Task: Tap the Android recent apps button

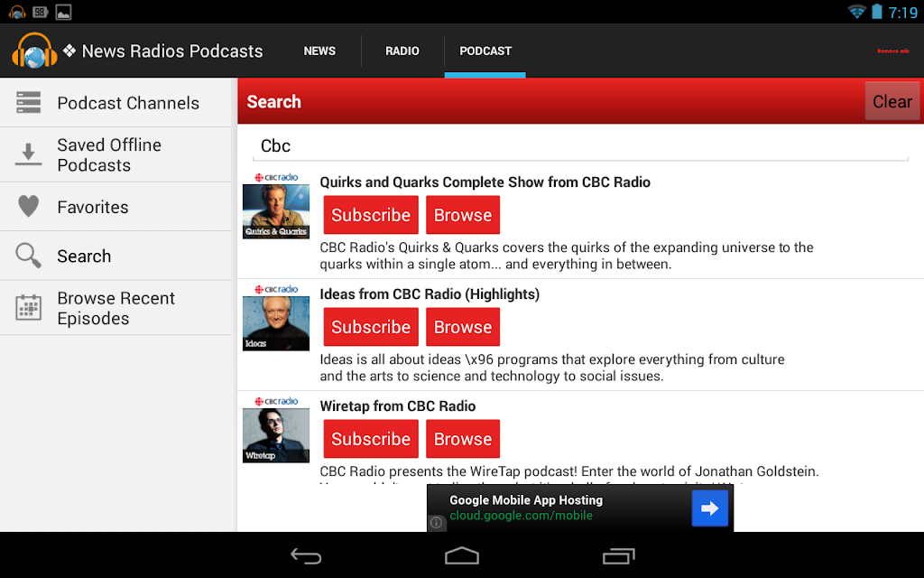Action: pyautogui.click(x=618, y=555)
